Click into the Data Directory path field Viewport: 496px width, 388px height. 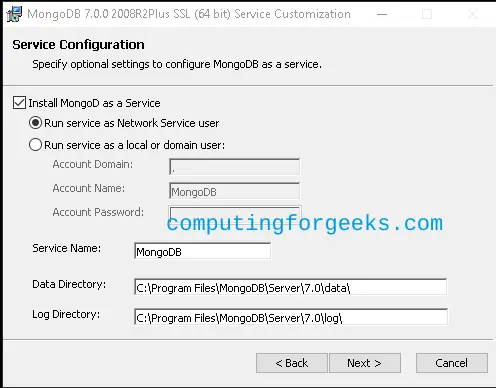[x=290, y=287]
